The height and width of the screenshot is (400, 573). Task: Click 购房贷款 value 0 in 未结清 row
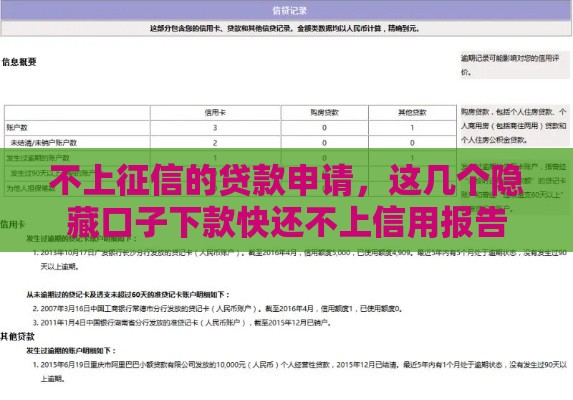[x=324, y=143]
